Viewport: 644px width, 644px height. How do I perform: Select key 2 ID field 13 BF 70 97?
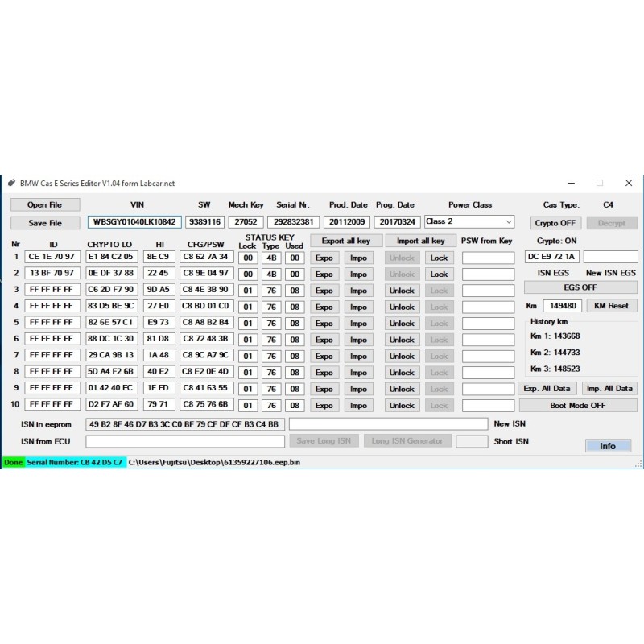[52, 273]
